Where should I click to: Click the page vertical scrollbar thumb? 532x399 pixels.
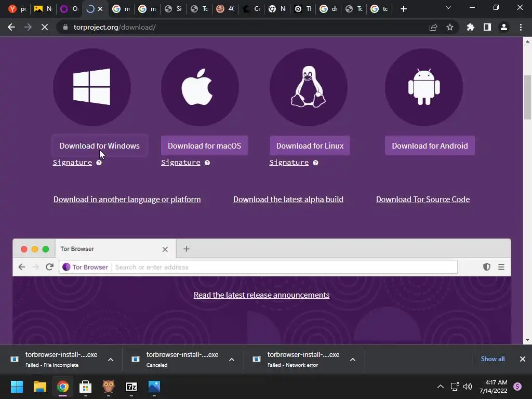pyautogui.click(x=527, y=97)
